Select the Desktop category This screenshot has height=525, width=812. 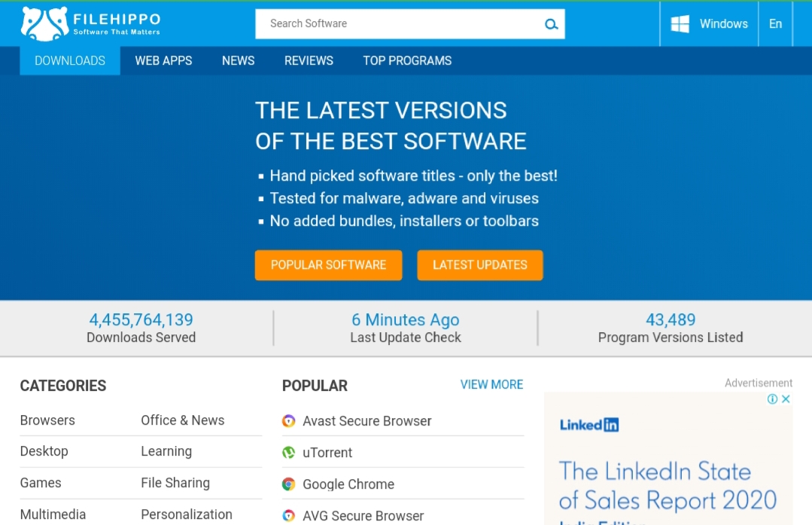point(44,451)
